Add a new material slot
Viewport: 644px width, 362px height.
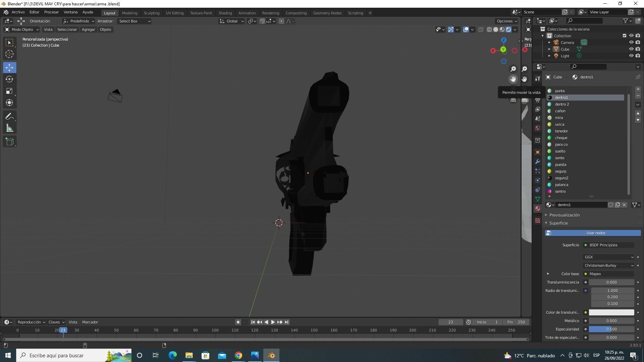click(x=638, y=89)
